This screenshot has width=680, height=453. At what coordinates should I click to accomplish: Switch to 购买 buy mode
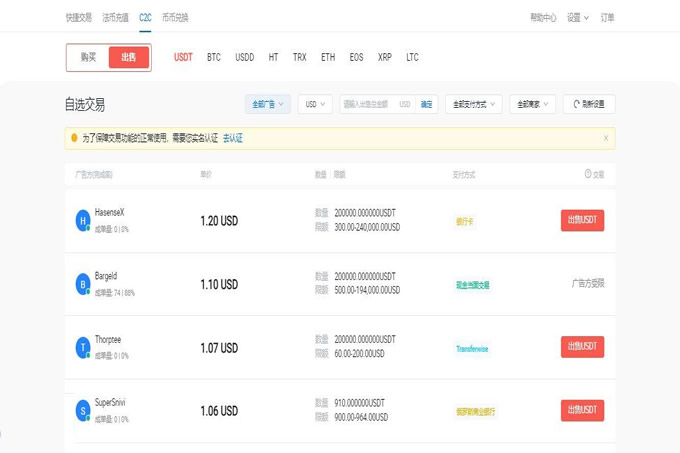(88, 57)
